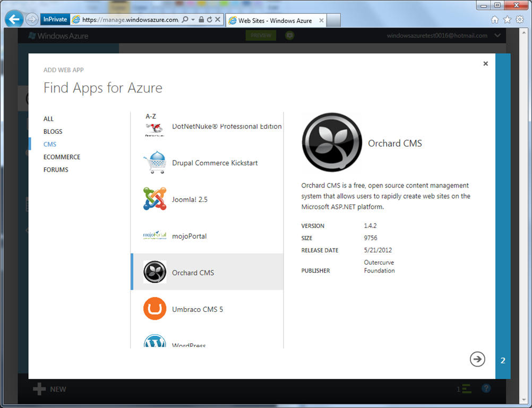Choose DotNetNuke Professional Edition from list

point(226,127)
